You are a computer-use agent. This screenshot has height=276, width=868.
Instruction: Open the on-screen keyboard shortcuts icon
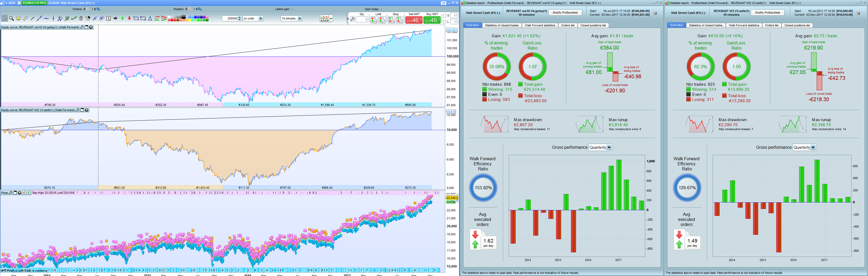point(443,3)
